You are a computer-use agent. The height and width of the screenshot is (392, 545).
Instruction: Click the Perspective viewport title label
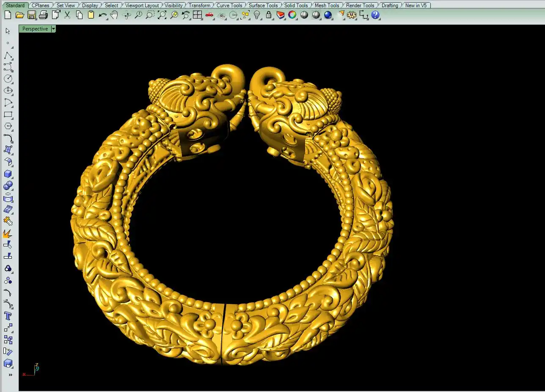pyautogui.click(x=35, y=29)
